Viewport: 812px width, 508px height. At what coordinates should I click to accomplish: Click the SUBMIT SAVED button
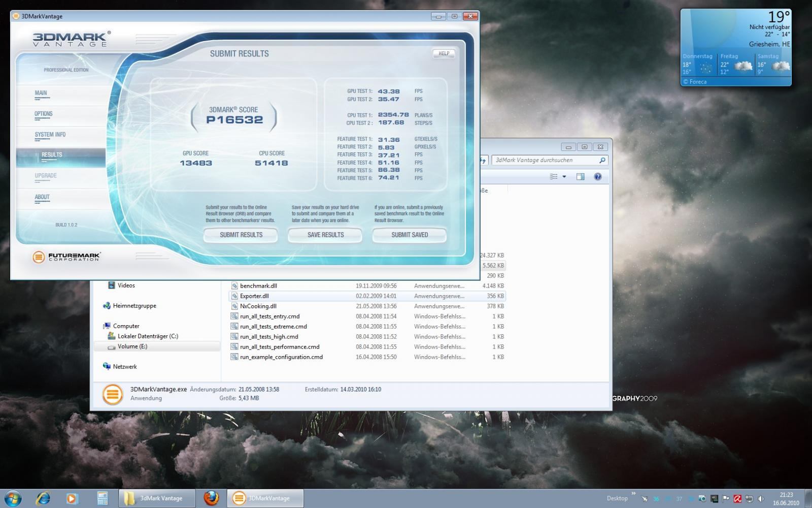410,235
